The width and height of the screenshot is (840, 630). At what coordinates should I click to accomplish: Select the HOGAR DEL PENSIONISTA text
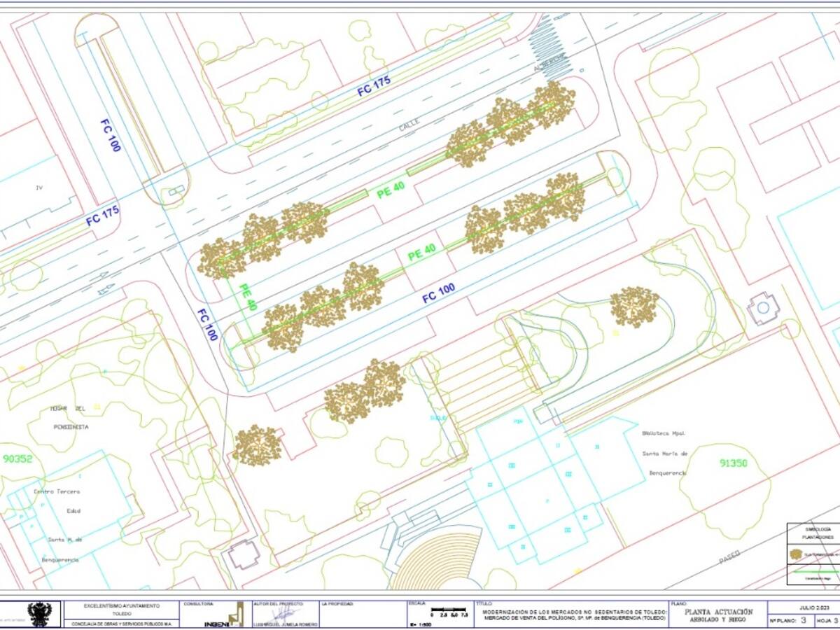click(69, 417)
